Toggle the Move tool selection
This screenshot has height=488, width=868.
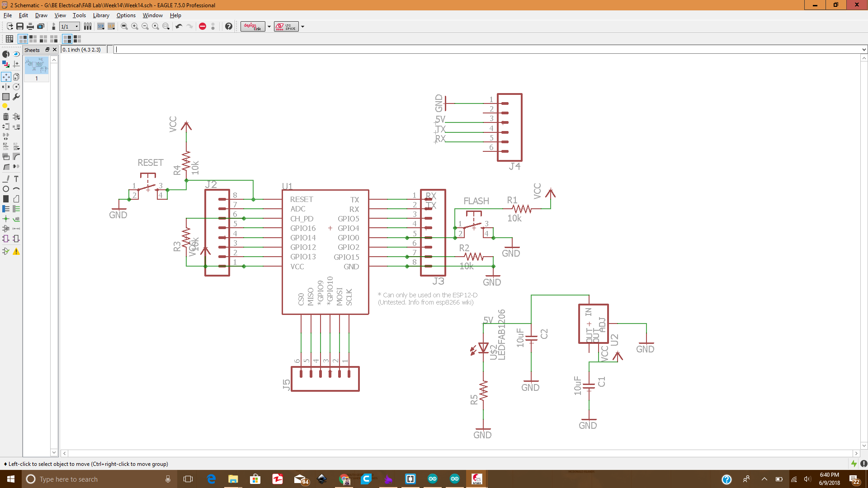6,77
